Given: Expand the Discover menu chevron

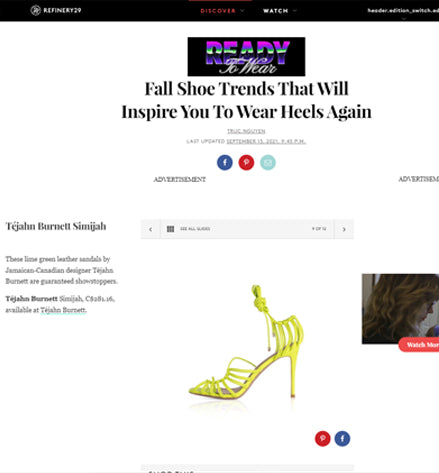Looking at the screenshot, I should 242,11.
